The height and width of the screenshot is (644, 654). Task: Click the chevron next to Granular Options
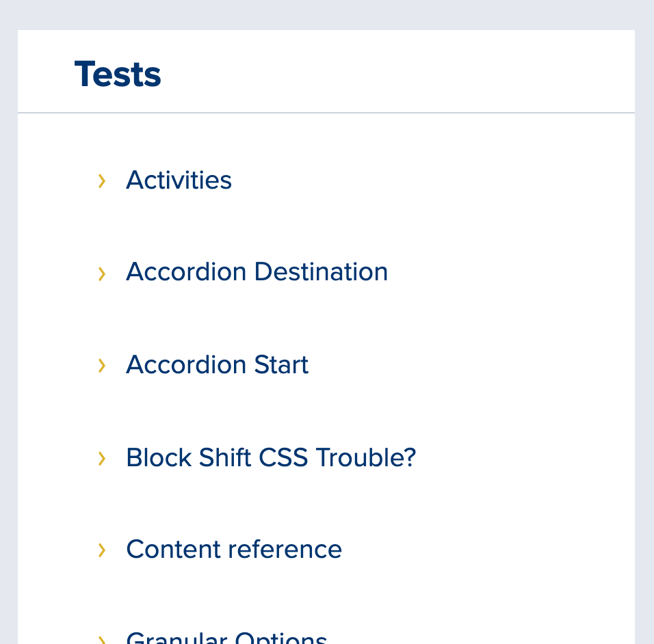(102, 640)
